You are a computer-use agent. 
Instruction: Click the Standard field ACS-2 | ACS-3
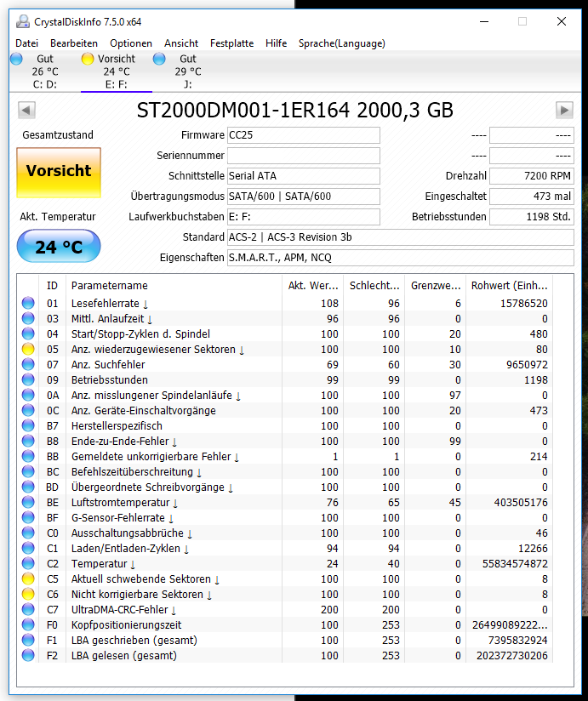pos(401,237)
